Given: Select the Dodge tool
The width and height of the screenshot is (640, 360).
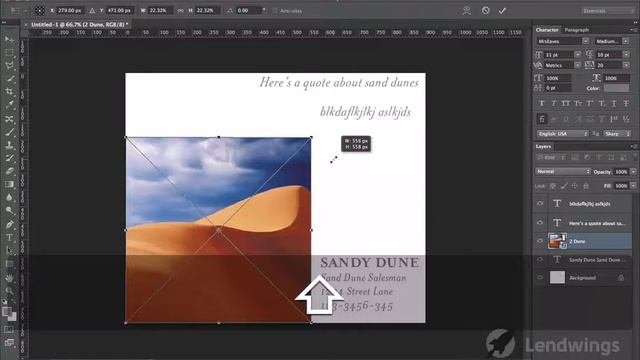Looking at the screenshot, I should pos(9,211).
